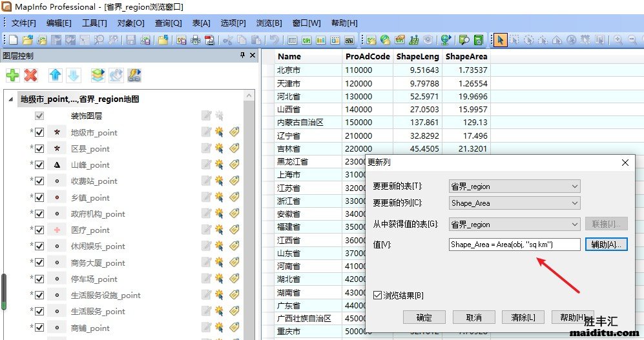
Task: Click the layer list scroll up arrow
Action: coord(249,95)
